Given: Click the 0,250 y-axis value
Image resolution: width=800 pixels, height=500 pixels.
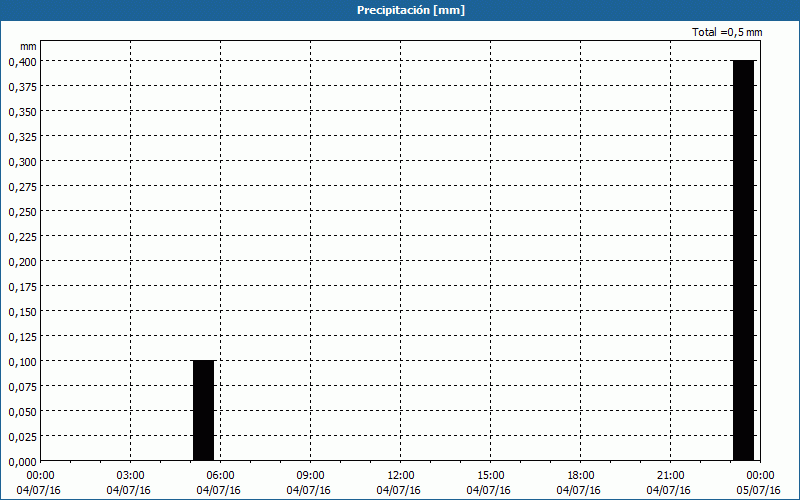Looking at the screenshot, I should [x=22, y=212].
